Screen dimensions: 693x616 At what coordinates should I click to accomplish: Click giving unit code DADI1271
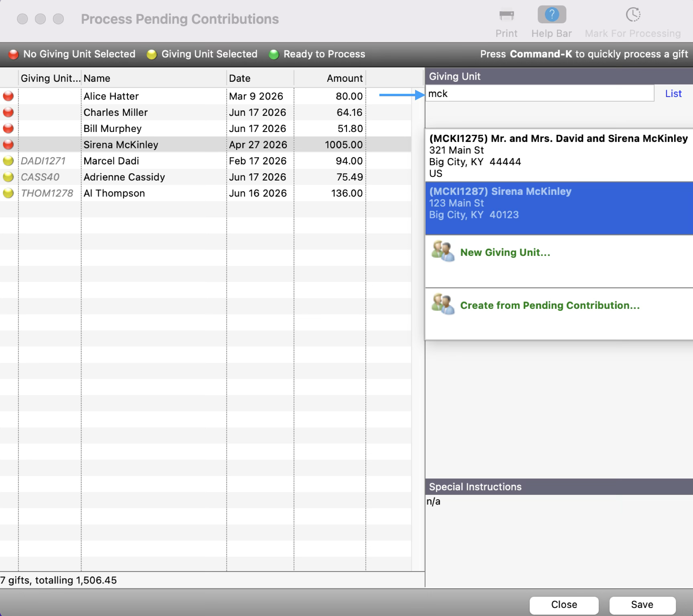point(43,161)
